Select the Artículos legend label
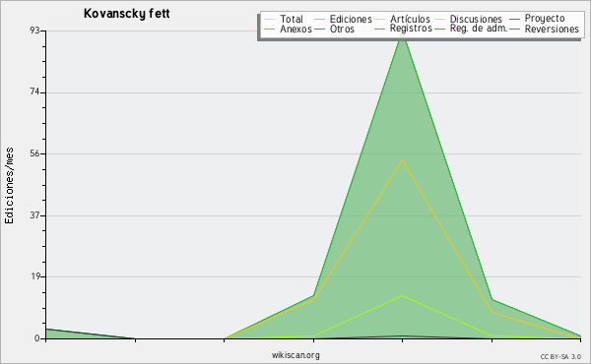The height and width of the screenshot is (364, 591). (x=410, y=19)
